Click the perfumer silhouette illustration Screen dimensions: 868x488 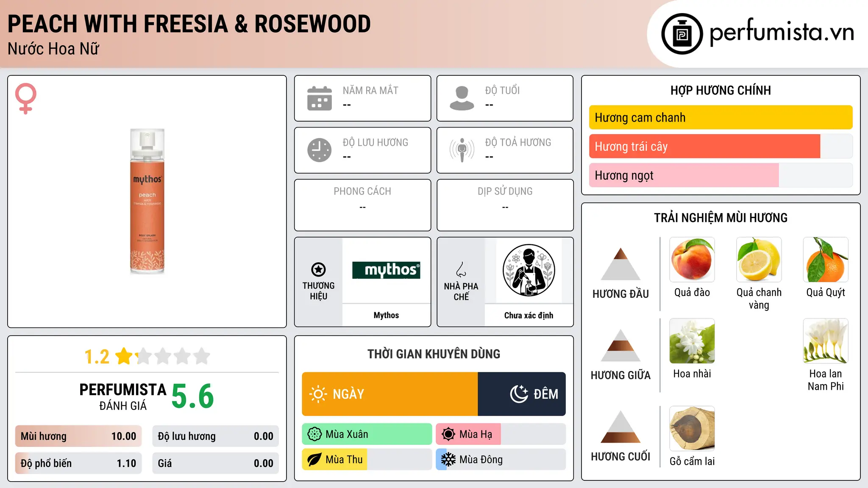529,270
